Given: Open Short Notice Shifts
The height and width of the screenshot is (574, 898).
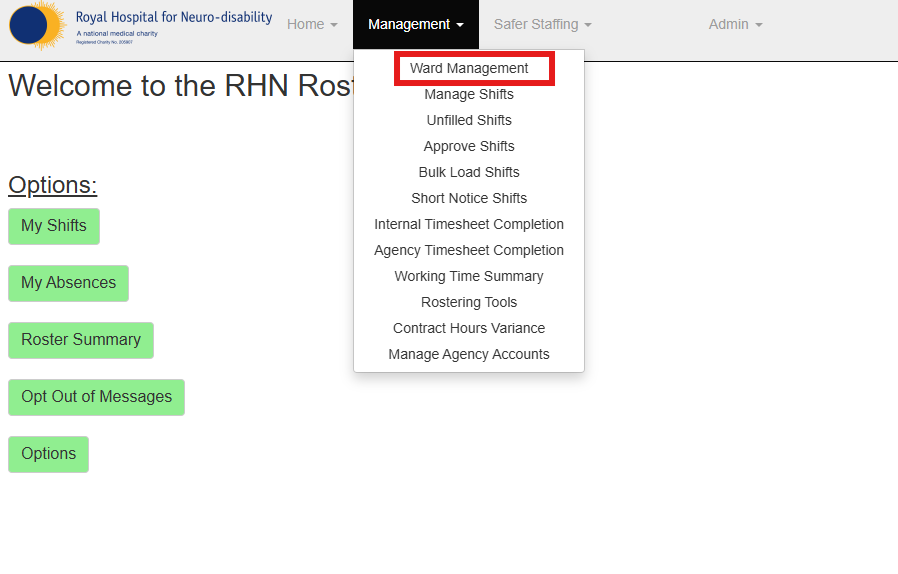Looking at the screenshot, I should coord(469,198).
